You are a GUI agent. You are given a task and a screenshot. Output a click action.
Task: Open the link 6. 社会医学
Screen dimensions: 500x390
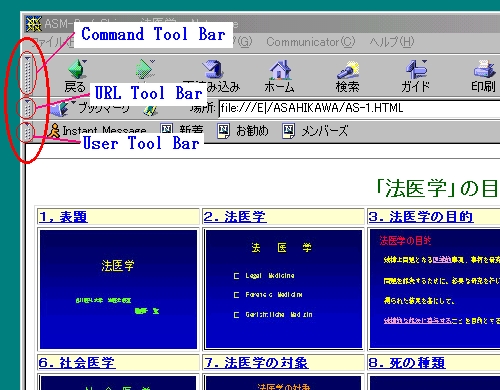click(77, 362)
